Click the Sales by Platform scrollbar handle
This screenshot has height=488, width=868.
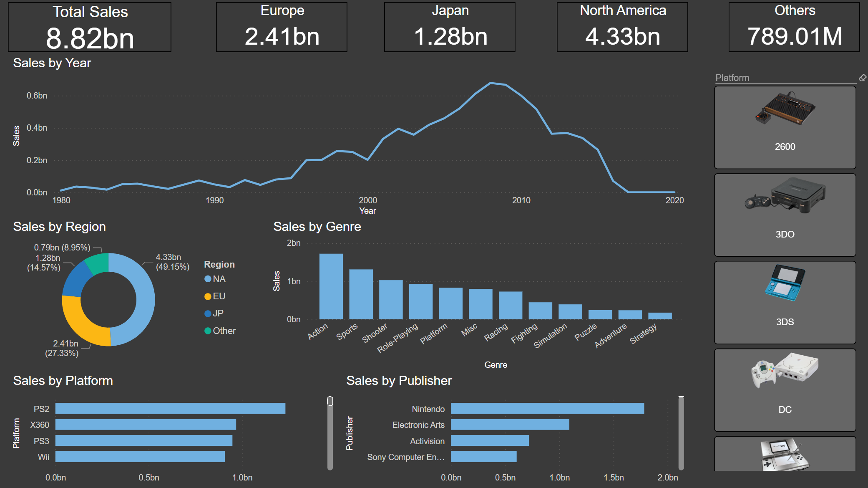(330, 401)
